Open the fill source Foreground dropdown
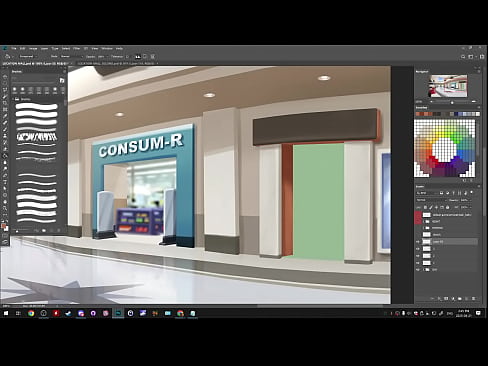Image resolution: width=488 pixels, height=366 pixels. pyautogui.click(x=28, y=56)
